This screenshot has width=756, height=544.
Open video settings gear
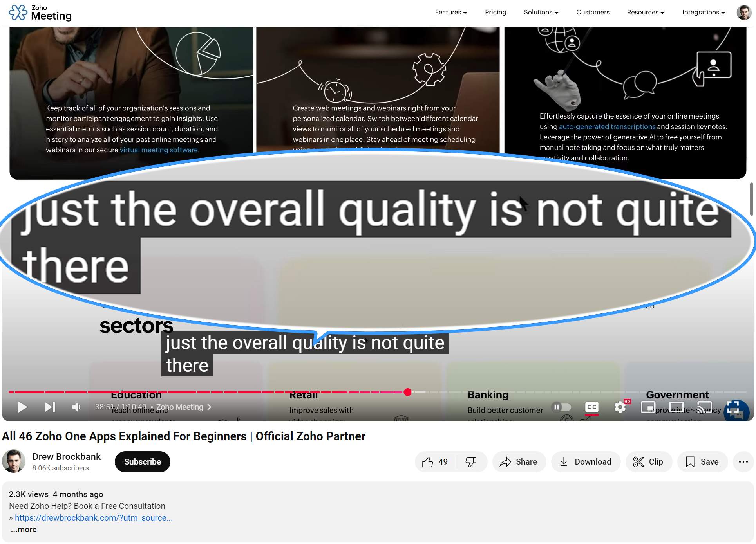tap(620, 407)
